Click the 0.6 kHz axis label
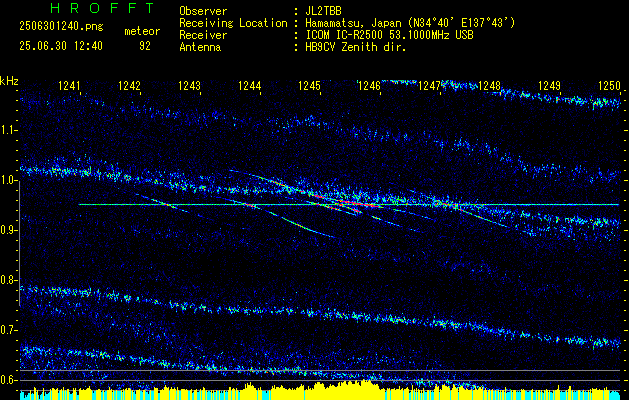The height and width of the screenshot is (400, 629). click(x=8, y=380)
